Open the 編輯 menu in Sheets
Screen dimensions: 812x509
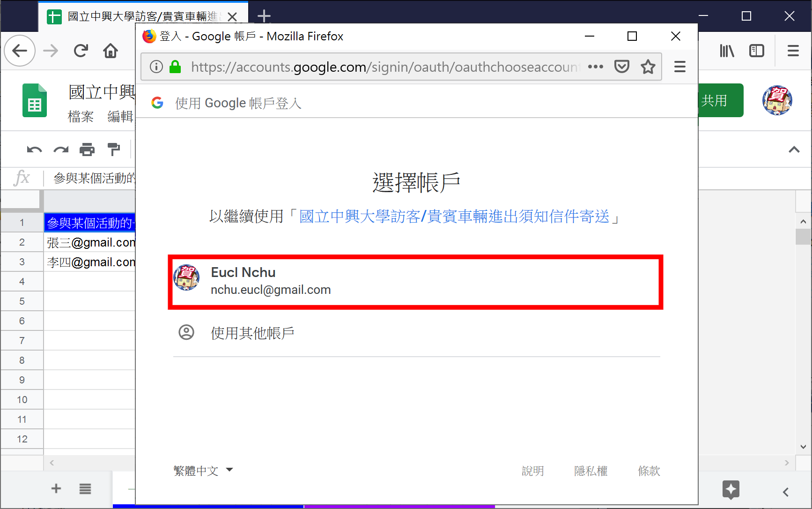(121, 116)
